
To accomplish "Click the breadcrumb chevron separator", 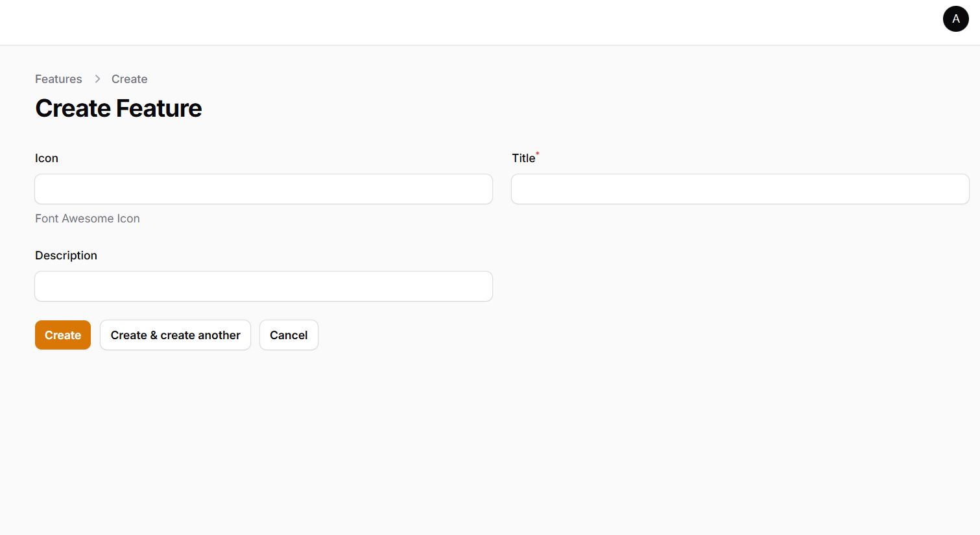I will [x=97, y=79].
